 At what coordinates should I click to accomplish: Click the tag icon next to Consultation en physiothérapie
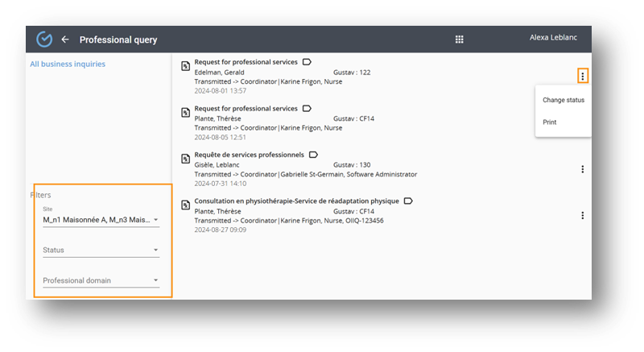408,201
